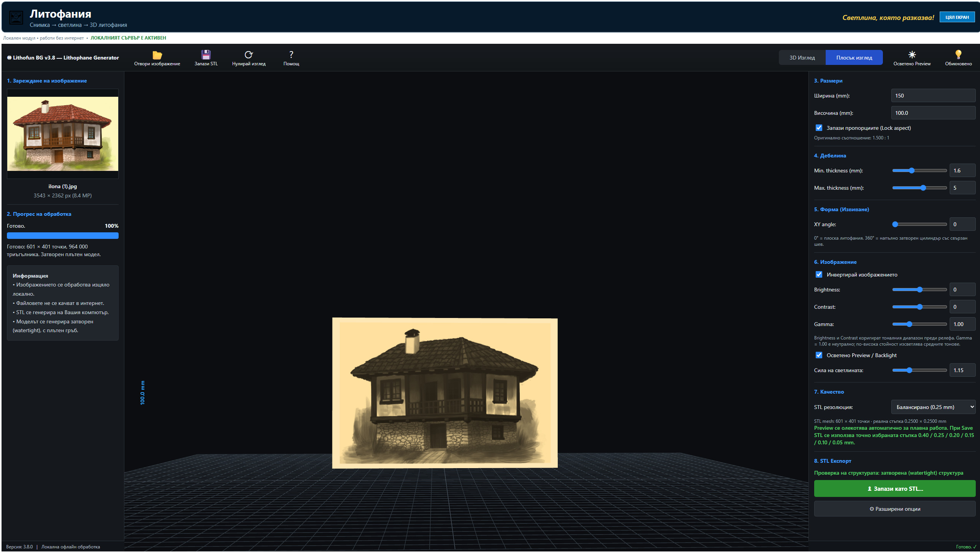Uncheck Инвертирай изображението checkbox
The image size is (980, 553).
[x=819, y=275]
